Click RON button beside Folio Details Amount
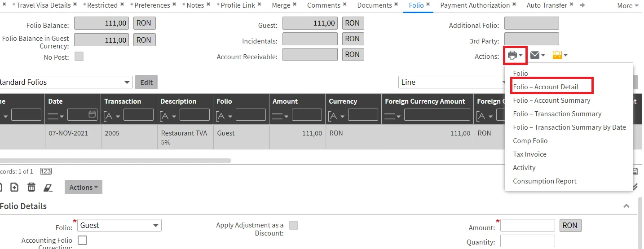Image resolution: width=644 pixels, height=249 pixels. pyautogui.click(x=570, y=225)
